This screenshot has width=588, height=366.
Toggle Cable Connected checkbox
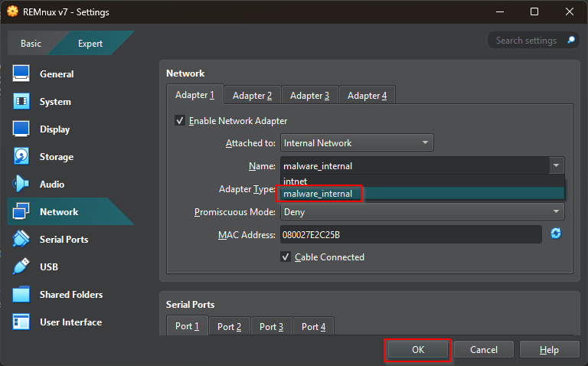(x=286, y=257)
